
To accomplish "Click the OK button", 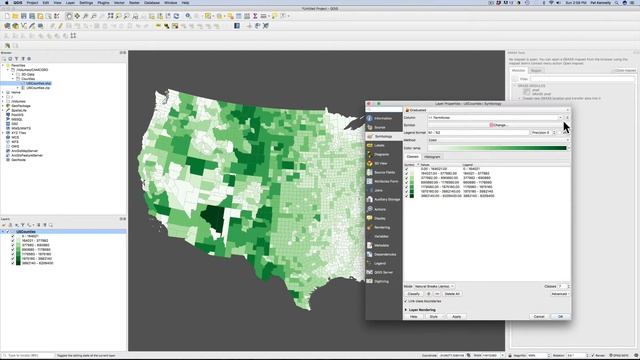I will coord(560,317).
